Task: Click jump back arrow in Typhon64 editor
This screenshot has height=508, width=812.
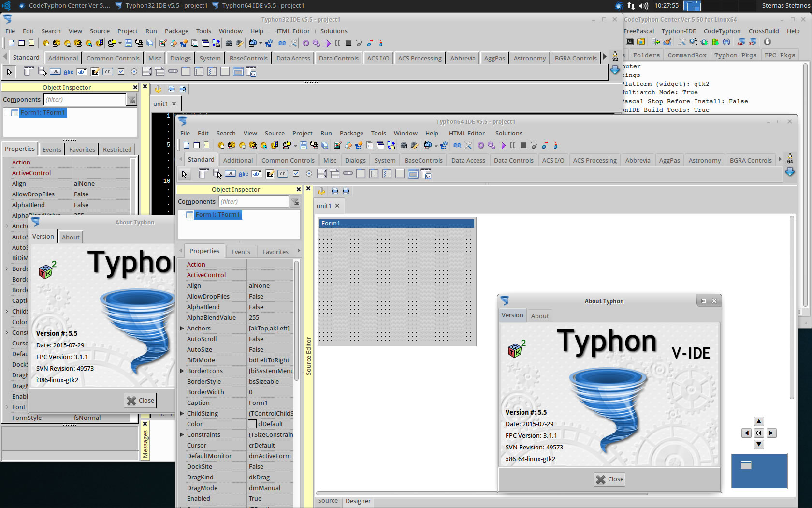Action: pos(334,191)
